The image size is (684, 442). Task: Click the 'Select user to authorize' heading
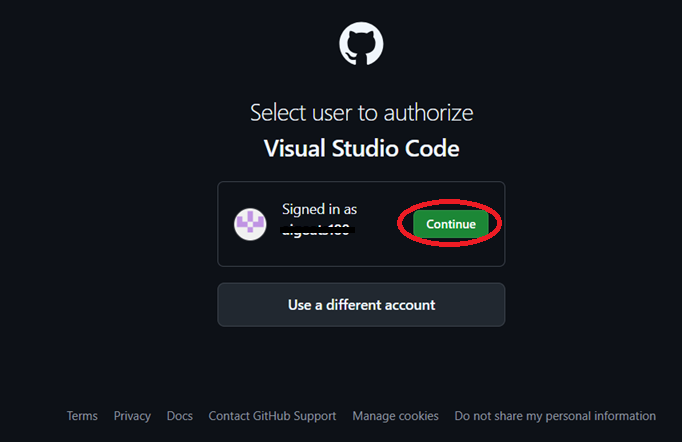(361, 112)
